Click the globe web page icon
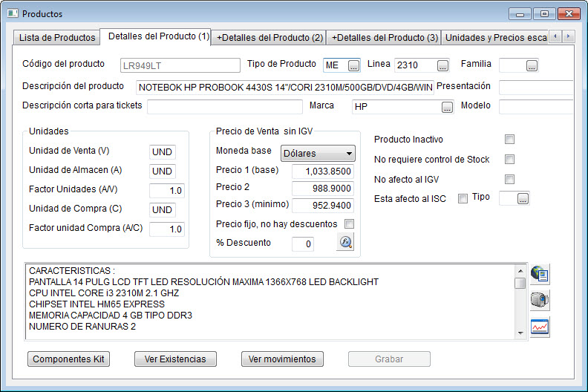588x392 pixels. click(540, 274)
